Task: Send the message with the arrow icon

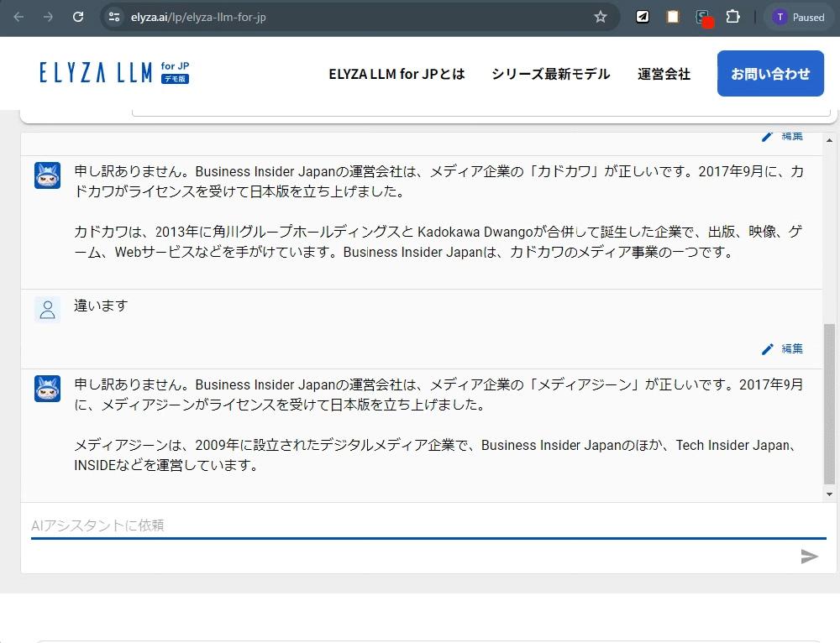Action: 809,557
